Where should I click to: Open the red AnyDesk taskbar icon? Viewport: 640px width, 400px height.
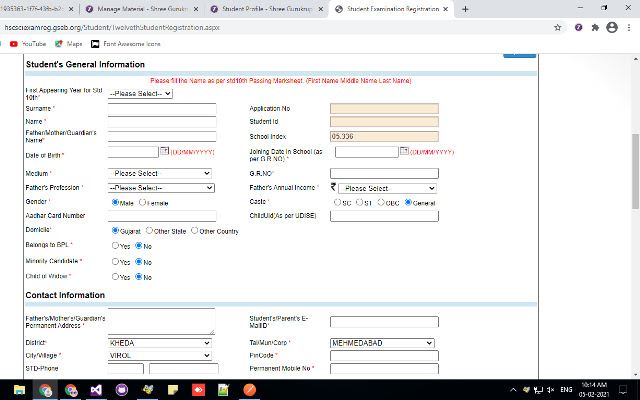click(198, 390)
